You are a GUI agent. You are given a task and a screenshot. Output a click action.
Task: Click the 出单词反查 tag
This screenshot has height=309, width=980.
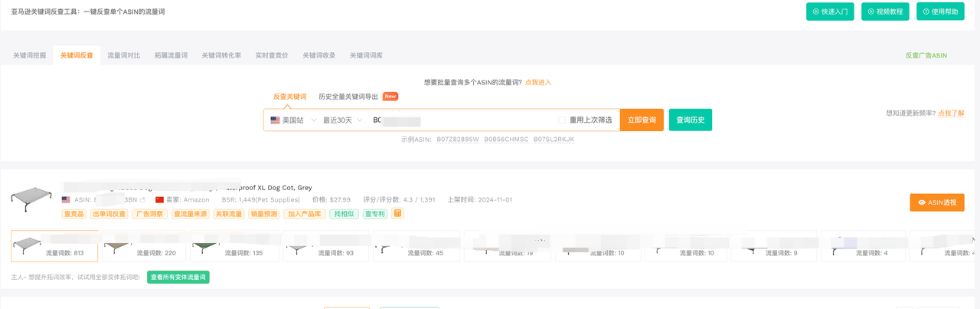(x=109, y=213)
